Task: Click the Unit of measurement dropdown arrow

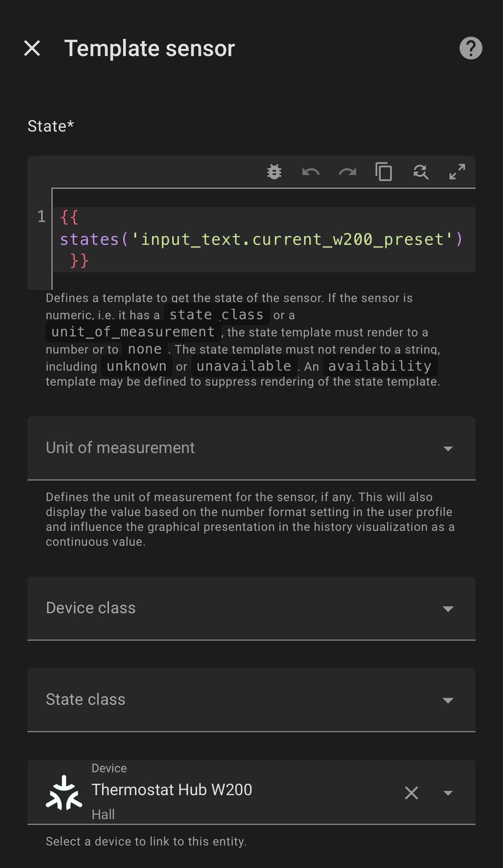Action: (x=448, y=448)
